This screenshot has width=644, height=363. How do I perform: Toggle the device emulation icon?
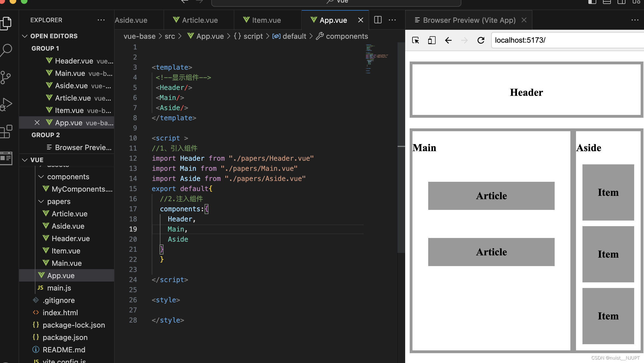tap(432, 40)
